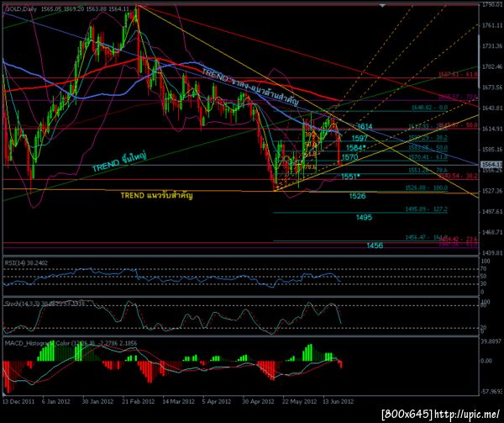The height and width of the screenshot is (423, 504).
Task: Click the 1731.36 price axis value
Action: point(491,46)
